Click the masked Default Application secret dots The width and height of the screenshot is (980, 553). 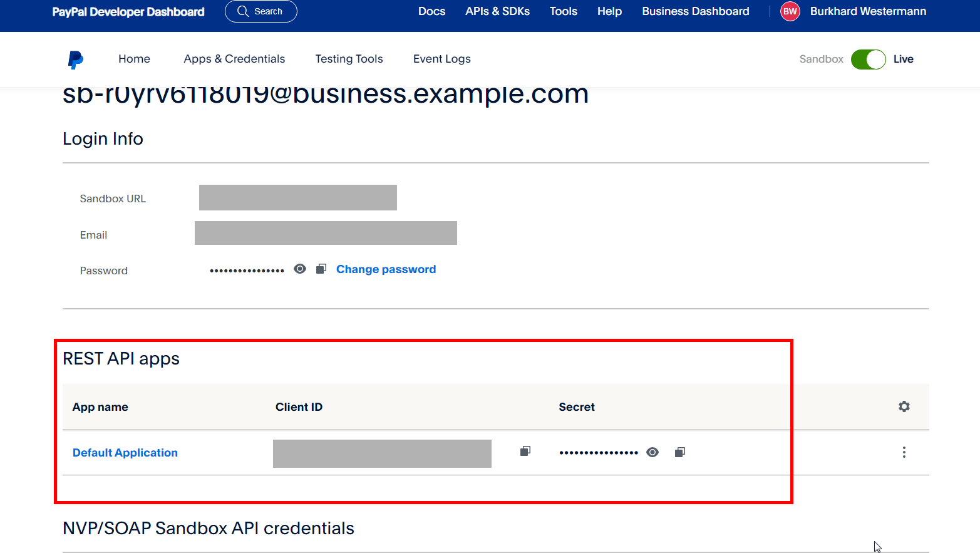[599, 452]
